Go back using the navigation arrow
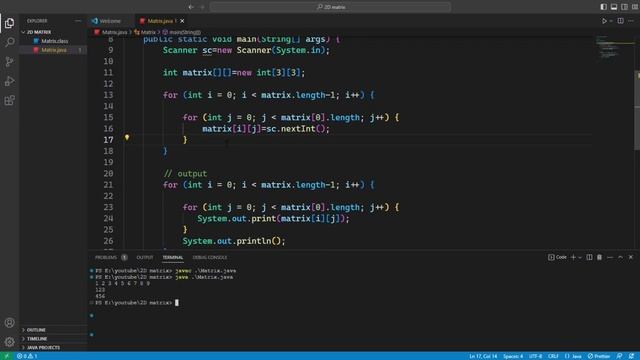This screenshot has width=640, height=360. pos(191,7)
